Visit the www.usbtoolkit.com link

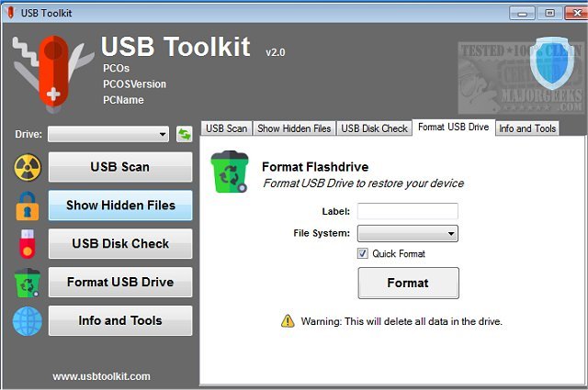pos(101,376)
